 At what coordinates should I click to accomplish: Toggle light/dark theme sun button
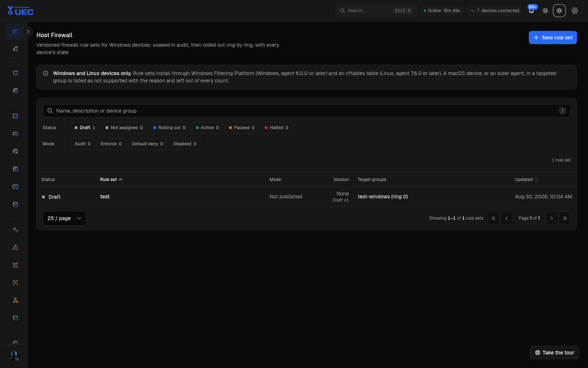[x=559, y=11]
